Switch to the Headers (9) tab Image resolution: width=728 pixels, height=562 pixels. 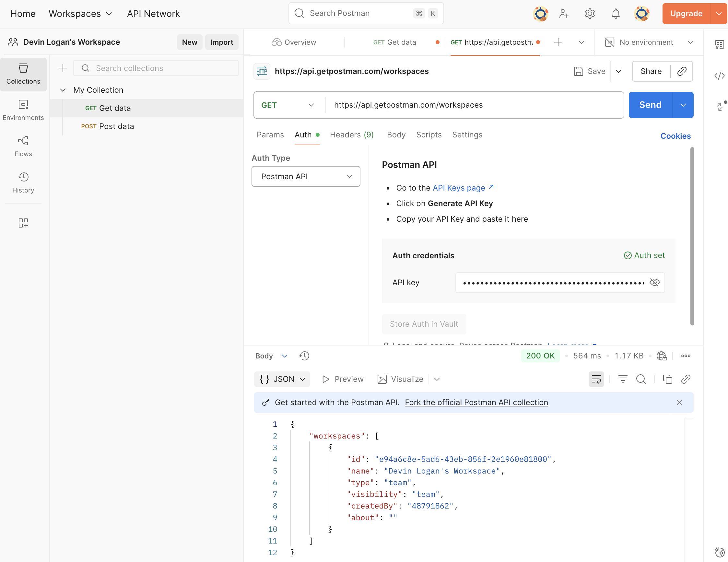352,135
